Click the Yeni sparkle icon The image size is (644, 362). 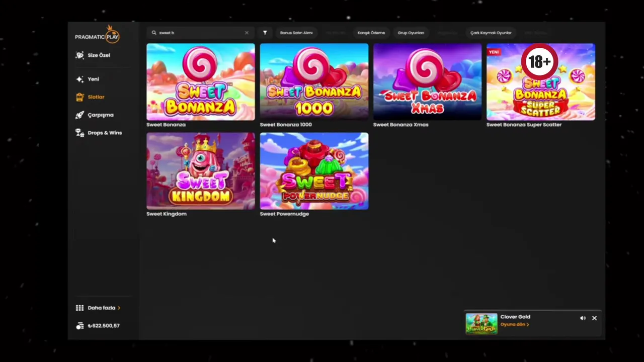point(79,79)
